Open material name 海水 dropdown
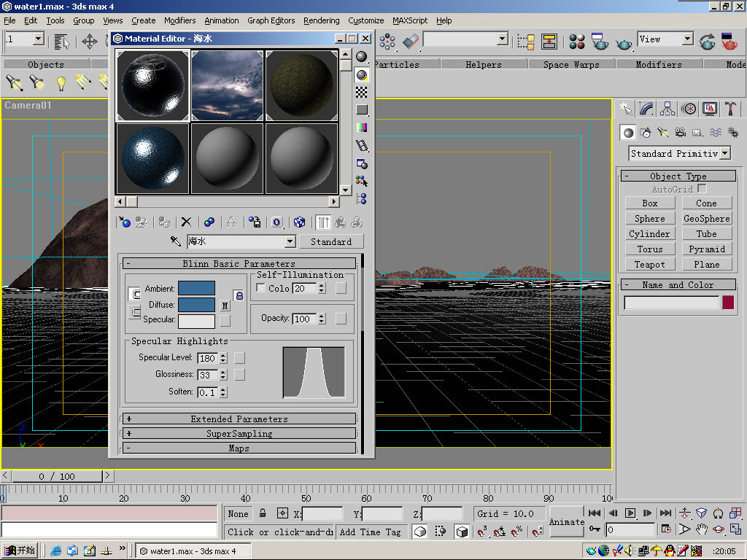Viewport: 747px width, 560px height. point(290,242)
